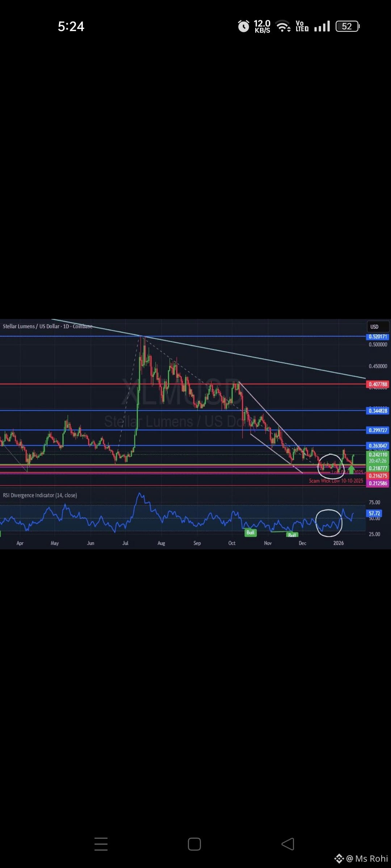Select the 0.218777 green price label

click(x=378, y=468)
